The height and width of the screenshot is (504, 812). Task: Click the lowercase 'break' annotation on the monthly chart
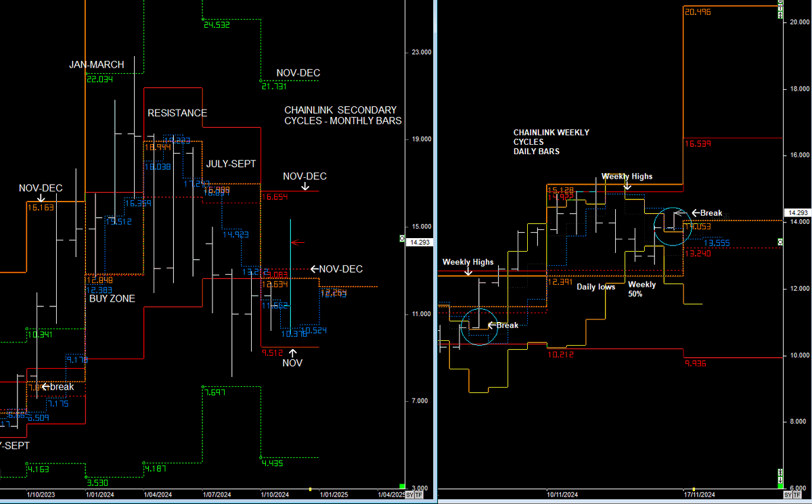pos(62,387)
